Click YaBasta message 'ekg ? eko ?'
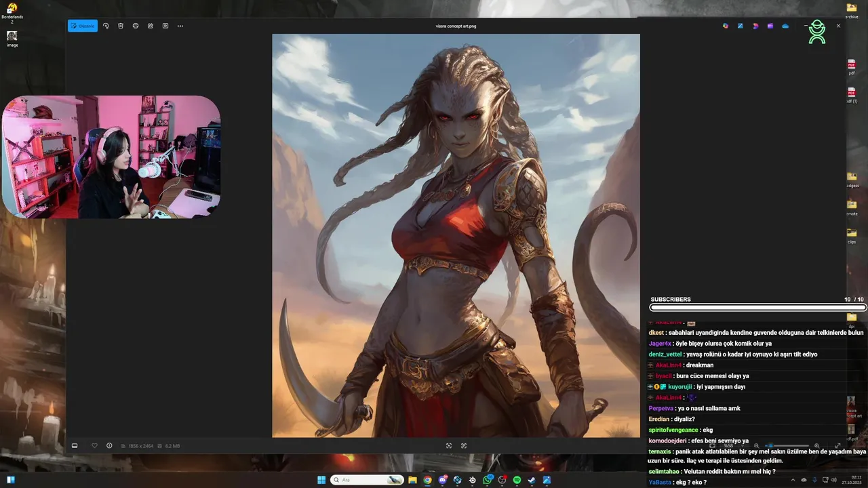This screenshot has height=488, width=868. coord(691,483)
